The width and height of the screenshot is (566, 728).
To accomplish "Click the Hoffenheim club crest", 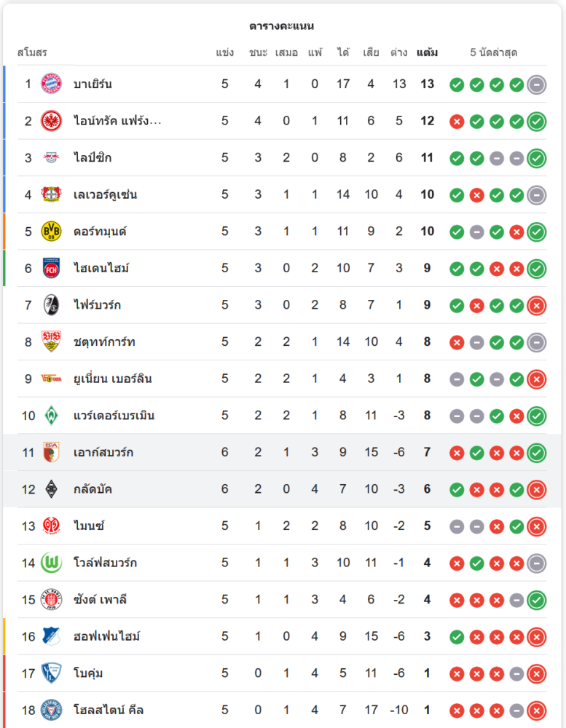I will [x=51, y=636].
